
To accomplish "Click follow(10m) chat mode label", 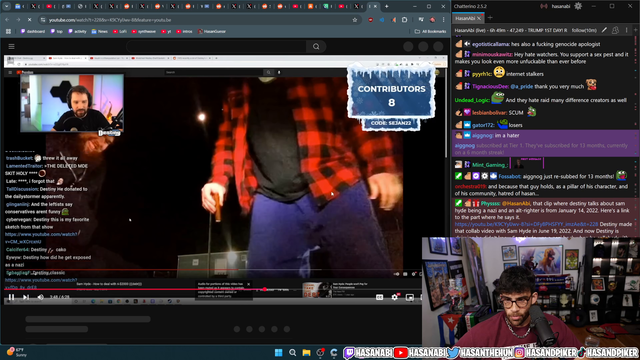I will point(584,30).
